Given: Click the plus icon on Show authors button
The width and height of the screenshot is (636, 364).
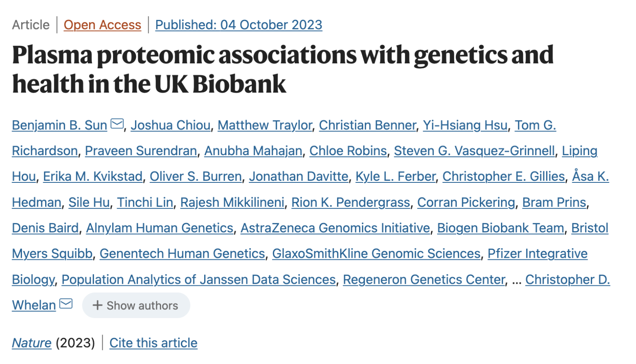Looking at the screenshot, I should click(96, 305).
